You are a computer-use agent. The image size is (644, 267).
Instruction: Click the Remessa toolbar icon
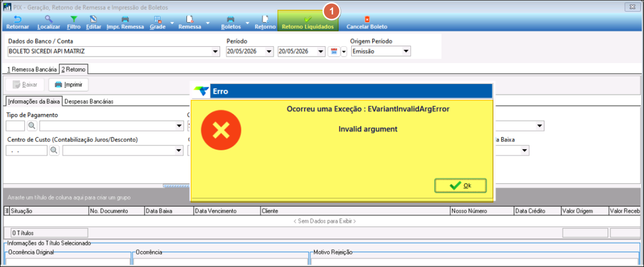[x=190, y=19]
